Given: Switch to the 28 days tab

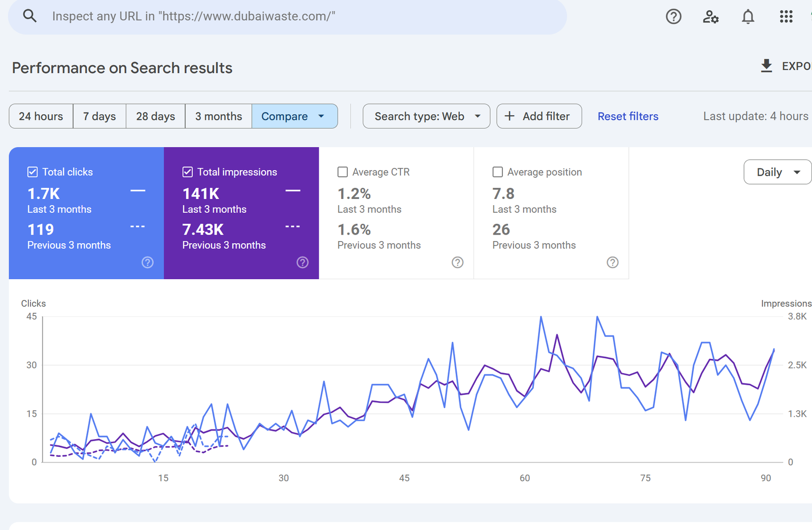Looking at the screenshot, I should pyautogui.click(x=155, y=116).
